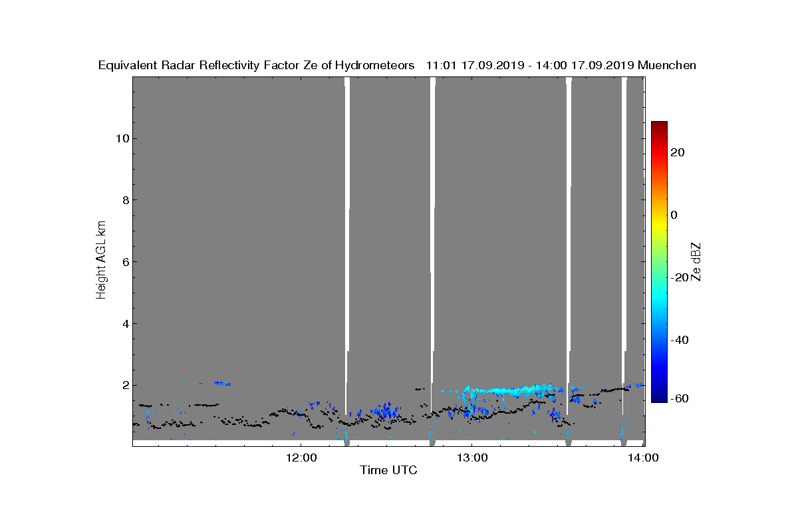Click the dark red top of colorbar
Viewport: 798px width, 532px height.
coord(659,126)
